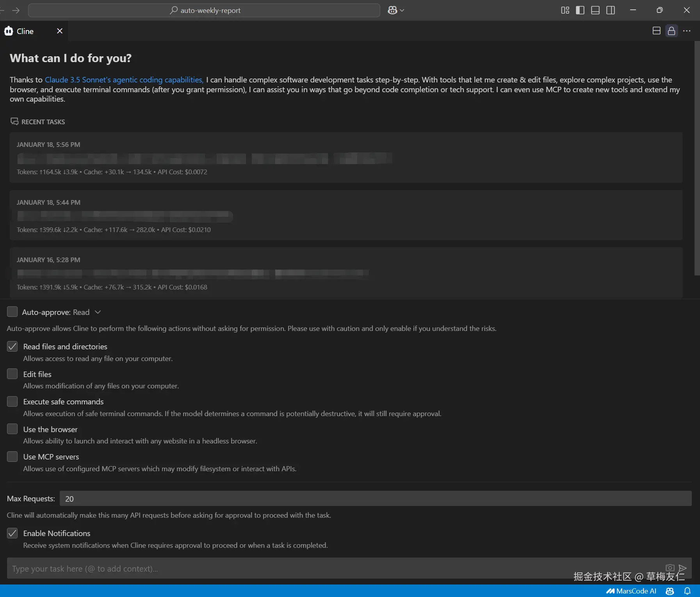Click the Cline robot icon on tab
Viewport: 700px width, 597px height.
[x=9, y=31]
